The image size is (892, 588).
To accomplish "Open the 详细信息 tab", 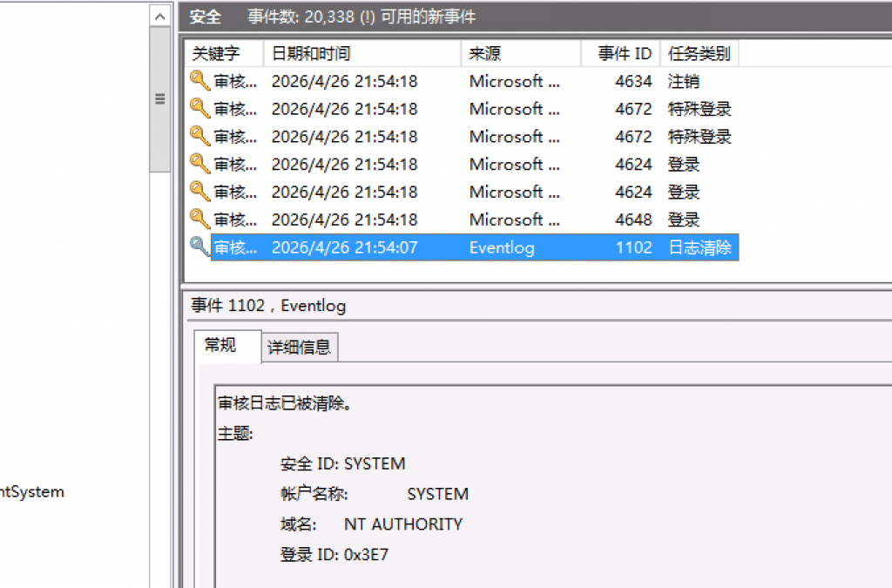I will click(x=300, y=347).
